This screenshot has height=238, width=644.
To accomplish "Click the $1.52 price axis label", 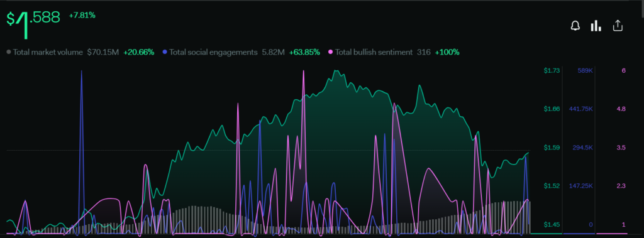I will [x=552, y=186].
